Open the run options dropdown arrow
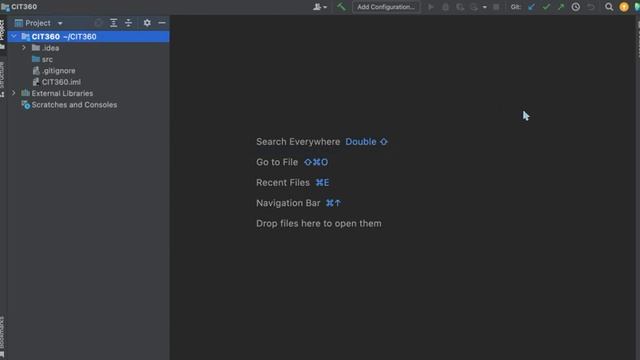The height and width of the screenshot is (360, 640). 484,7
